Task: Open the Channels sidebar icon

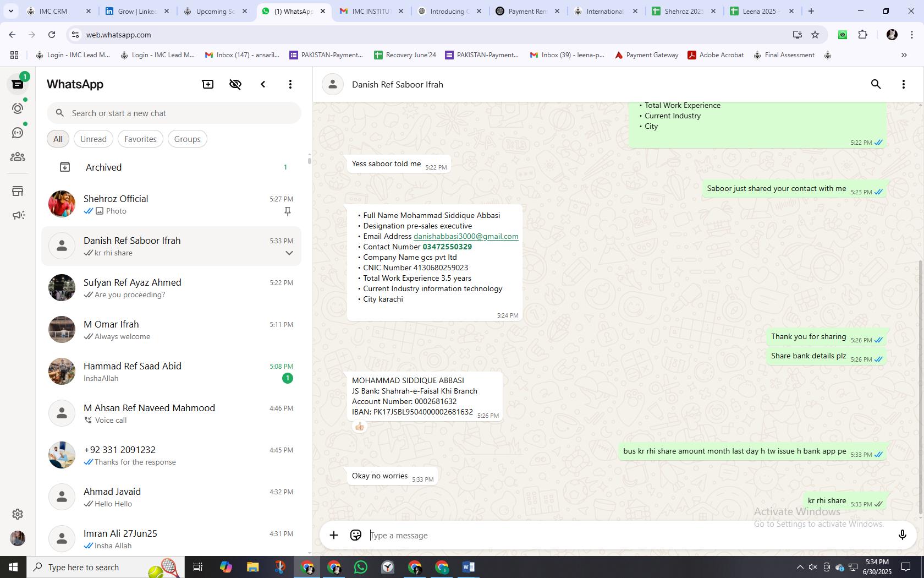Action: coord(18,133)
